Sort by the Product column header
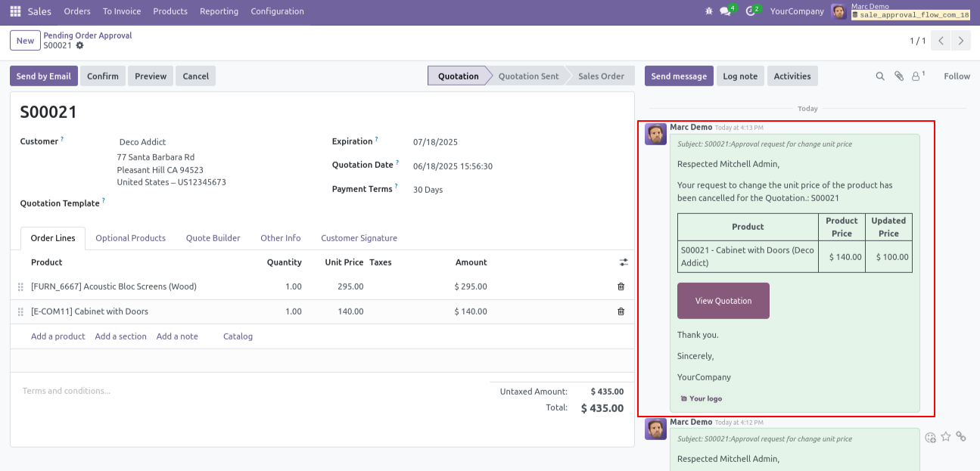This screenshot has height=471, width=980. (47, 262)
